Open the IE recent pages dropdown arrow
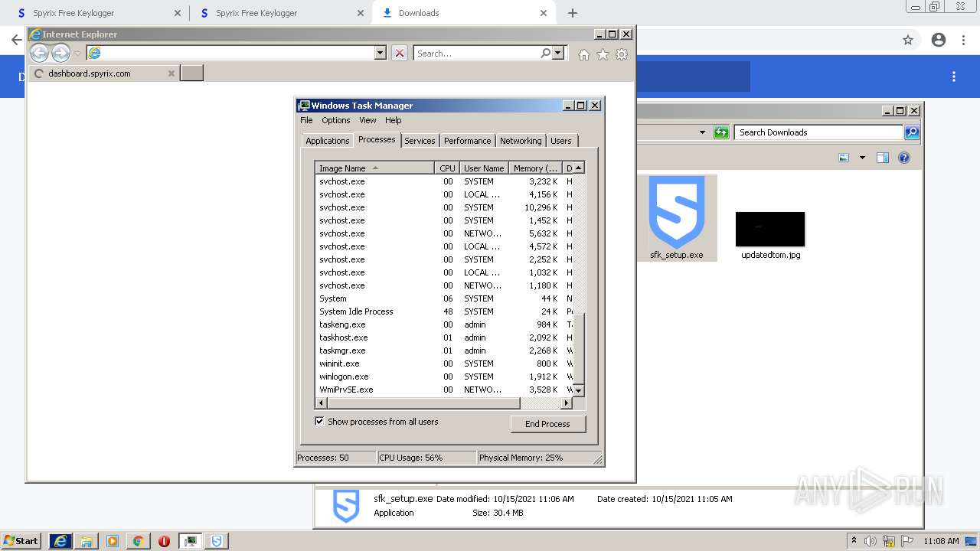The image size is (980, 551). coord(77,54)
